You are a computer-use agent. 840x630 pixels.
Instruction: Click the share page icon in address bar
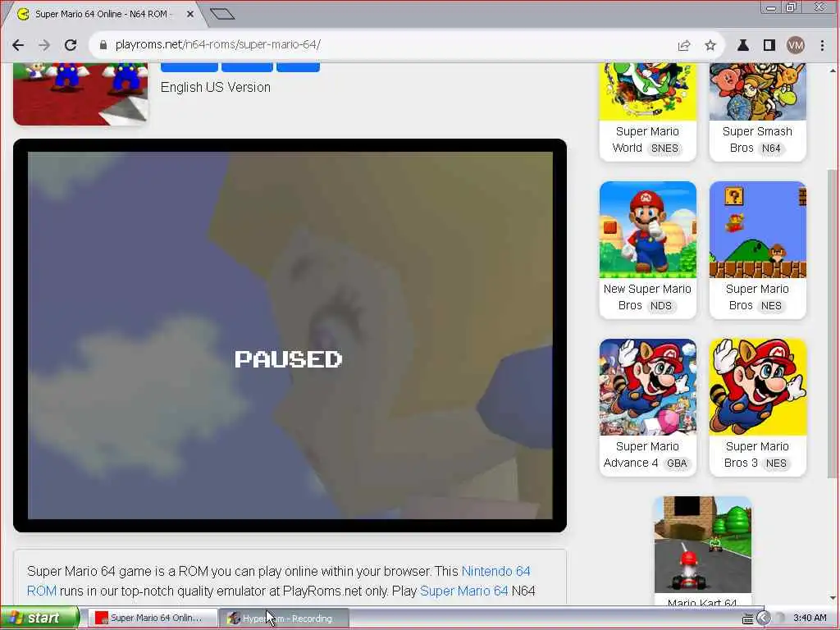[x=684, y=46]
